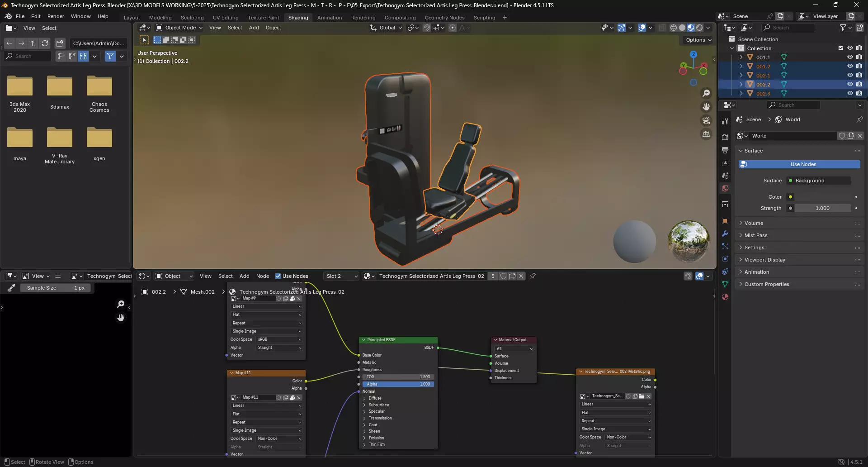
Task: Toggle fake user for World datablock
Action: coord(842,136)
